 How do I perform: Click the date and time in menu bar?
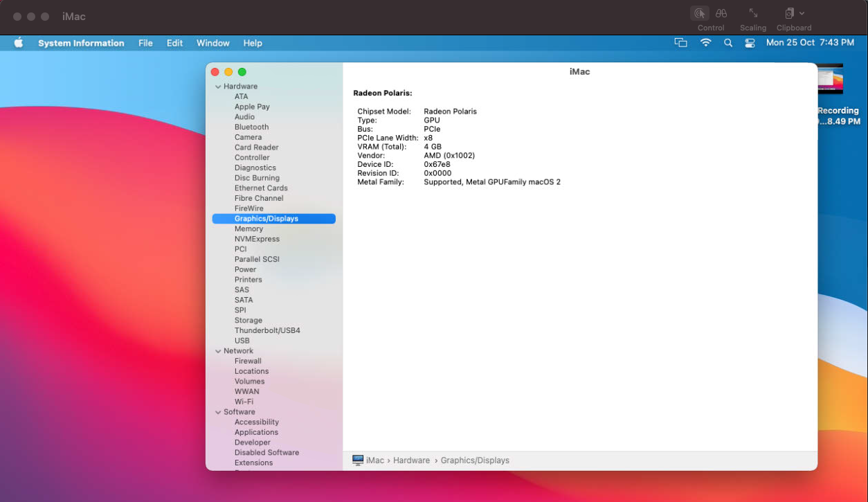810,43
